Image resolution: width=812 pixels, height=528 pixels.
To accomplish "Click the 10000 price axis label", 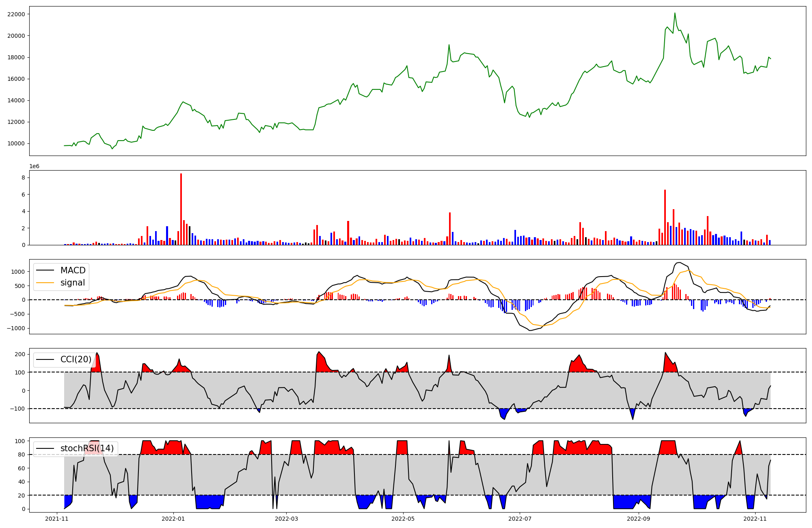I will (x=16, y=143).
